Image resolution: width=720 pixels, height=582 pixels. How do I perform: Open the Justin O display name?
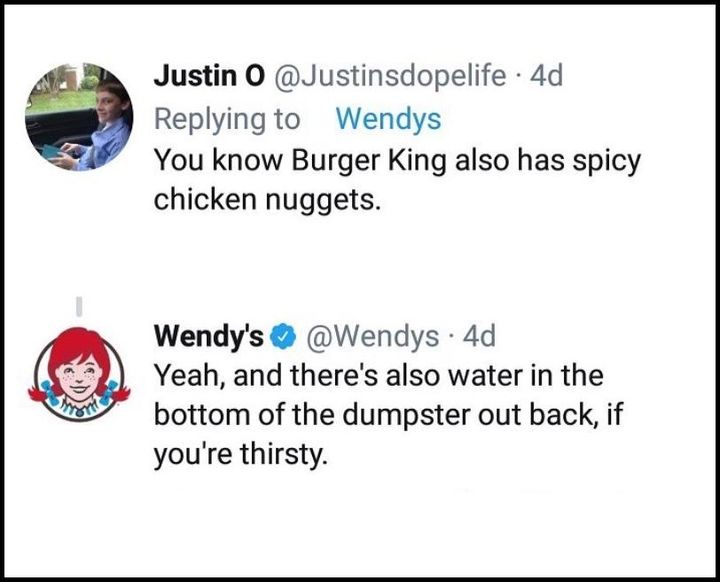[x=203, y=76]
